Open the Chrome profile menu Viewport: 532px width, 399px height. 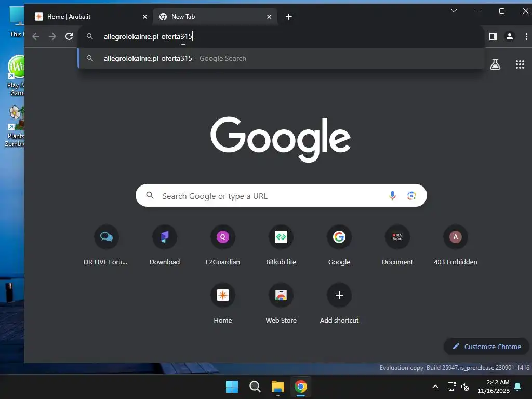[x=509, y=36]
